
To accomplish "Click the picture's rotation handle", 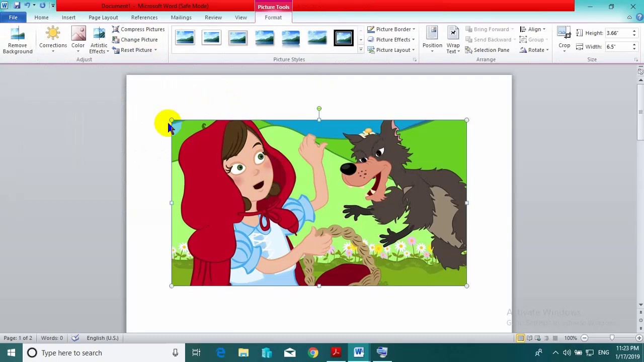I will coord(319,109).
